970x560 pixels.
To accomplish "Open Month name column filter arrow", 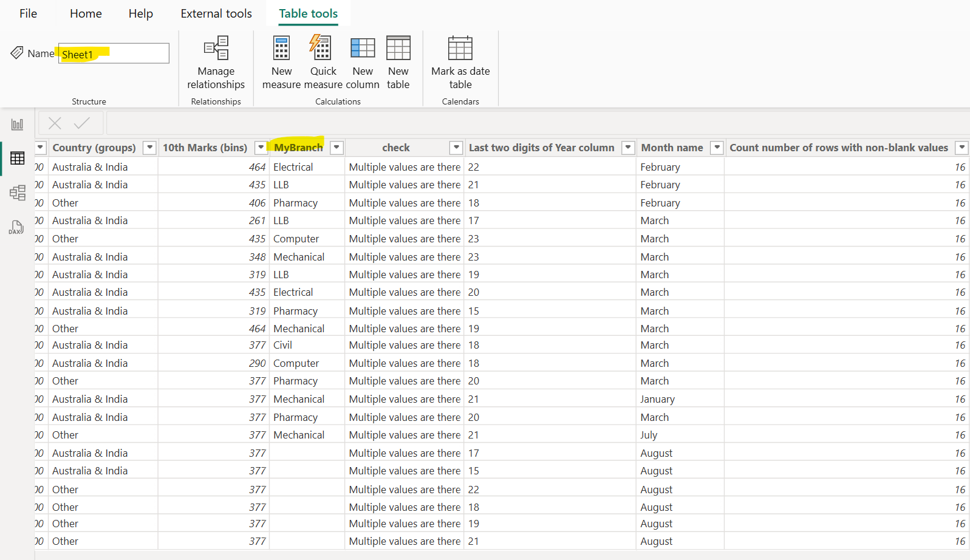I will (717, 148).
